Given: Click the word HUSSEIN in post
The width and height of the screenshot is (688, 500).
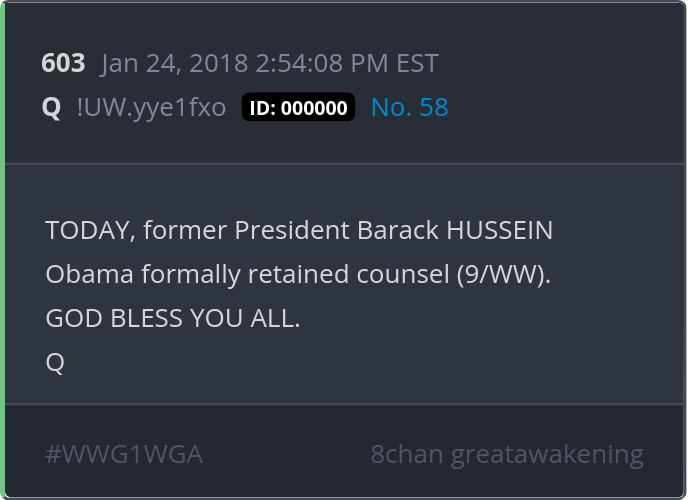Looking at the screenshot, I should (499, 230).
